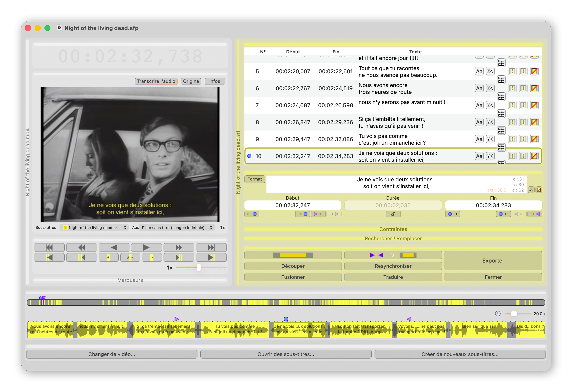Click the merge icon between subtitles 7 and 8
Image resolution: width=572 pixels, height=392 pixels.
[x=501, y=114]
